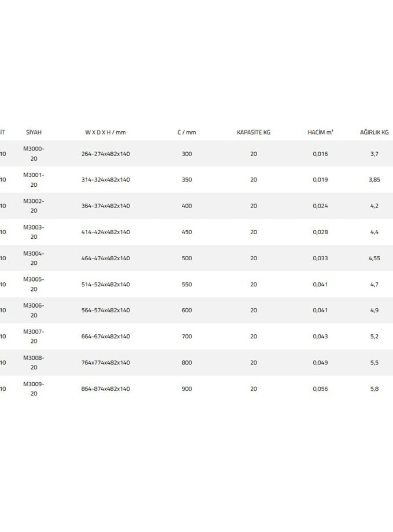Select the C / mm column header
This screenshot has width=393, height=532.
click(187, 132)
